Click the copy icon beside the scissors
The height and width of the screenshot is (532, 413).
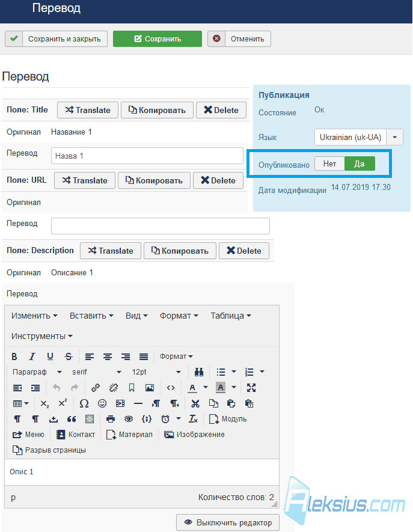[x=213, y=403]
